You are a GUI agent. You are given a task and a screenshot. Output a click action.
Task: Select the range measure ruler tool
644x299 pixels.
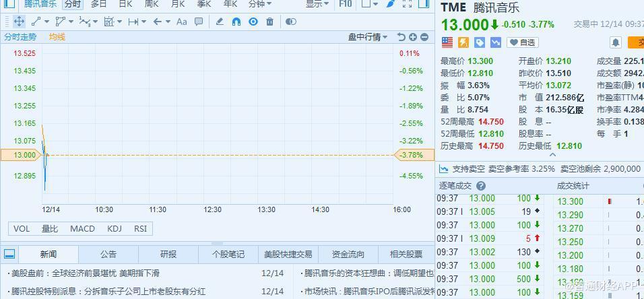pos(133,22)
